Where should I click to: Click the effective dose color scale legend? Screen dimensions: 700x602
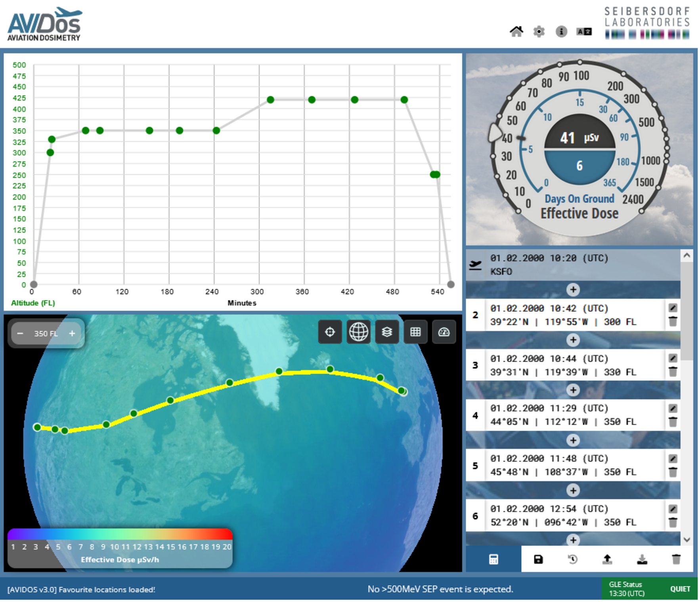[x=120, y=548]
